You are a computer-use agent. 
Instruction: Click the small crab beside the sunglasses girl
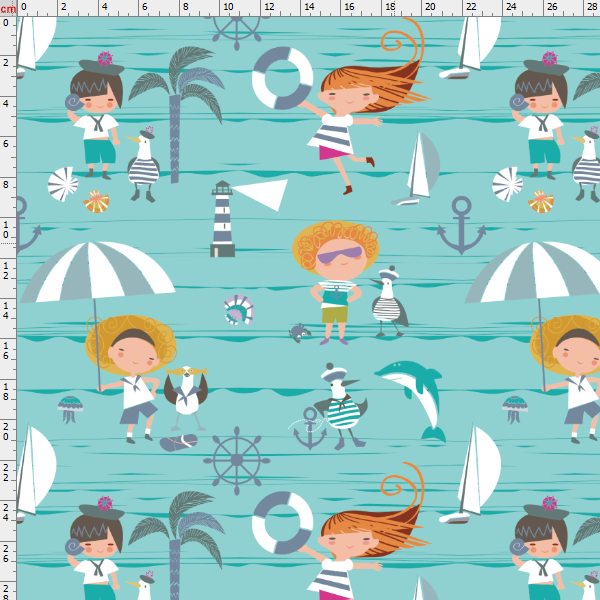(x=300, y=332)
